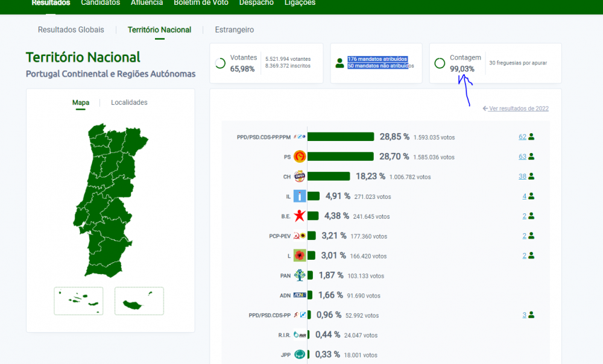The width and height of the screenshot is (603, 364).
Task: Click the IL party logo
Action: (x=300, y=196)
